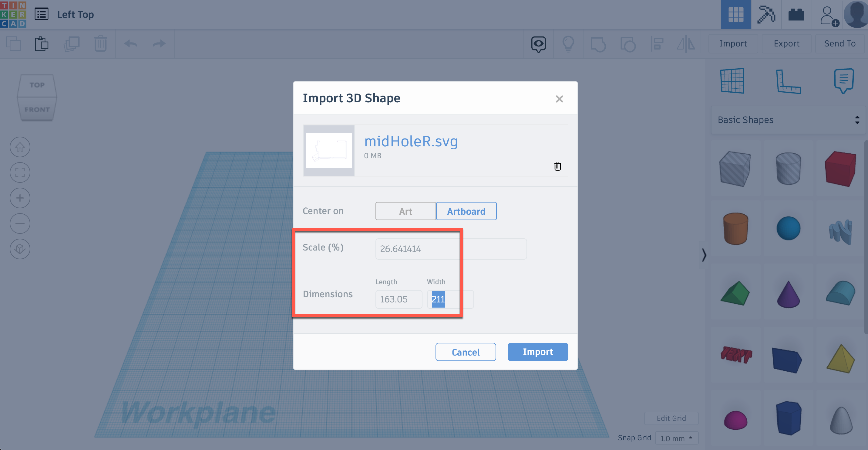This screenshot has width=868, height=450.
Task: Select the undo arrow icon
Action: (131, 43)
